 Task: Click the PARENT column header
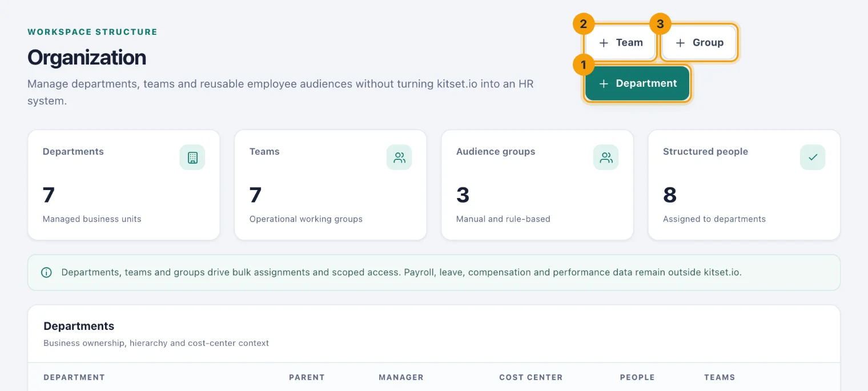tap(307, 377)
